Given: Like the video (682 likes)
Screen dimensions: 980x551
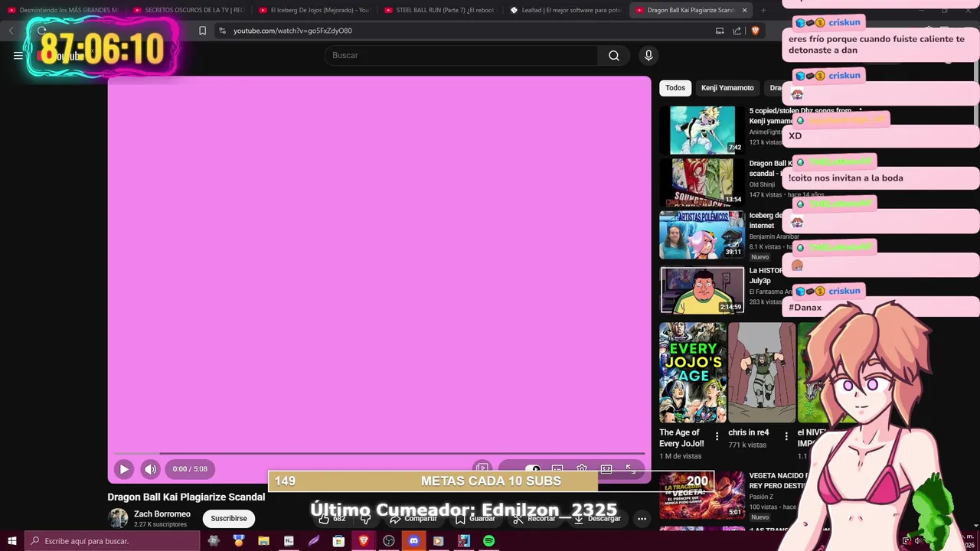Looking at the screenshot, I should tap(332, 518).
